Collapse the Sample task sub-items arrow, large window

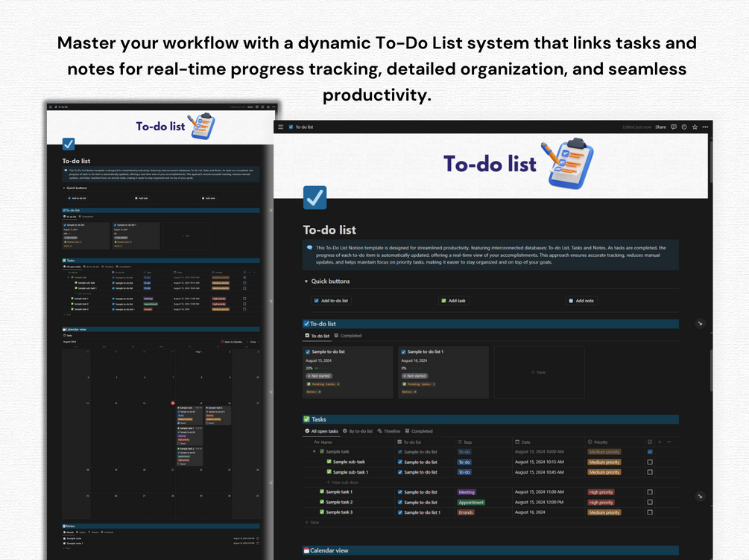[315, 451]
